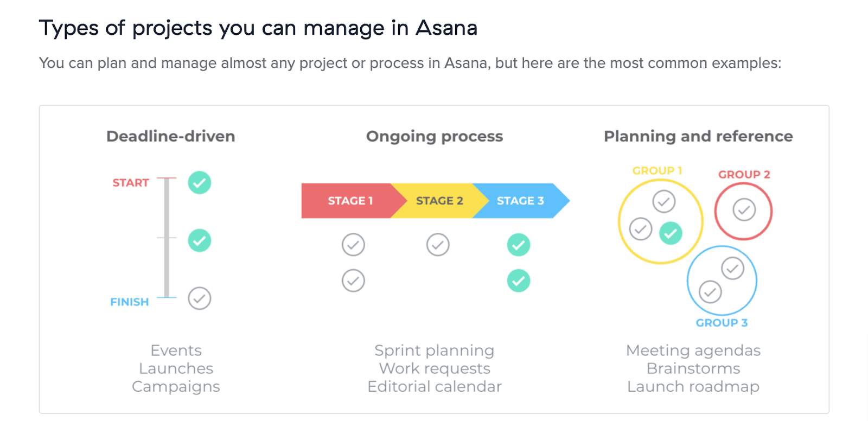Click the unchecked circle next to FINISH
Image resolution: width=868 pixels, height=440 pixels.
pyautogui.click(x=200, y=298)
